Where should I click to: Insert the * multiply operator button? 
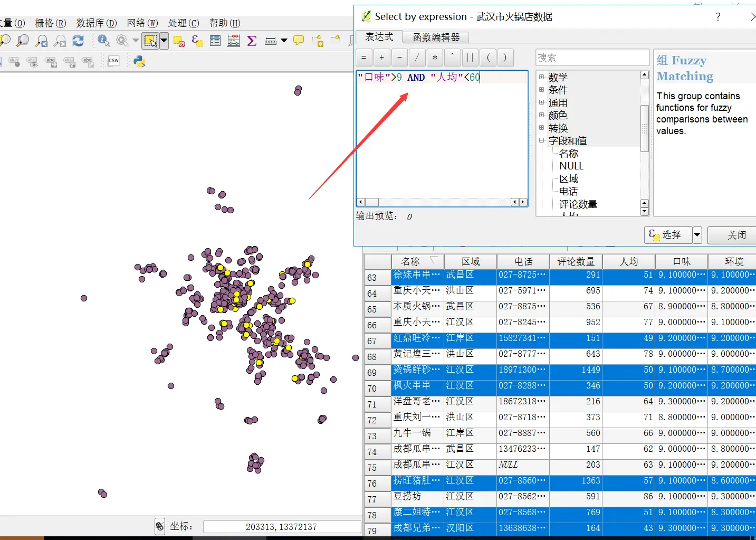click(435, 57)
